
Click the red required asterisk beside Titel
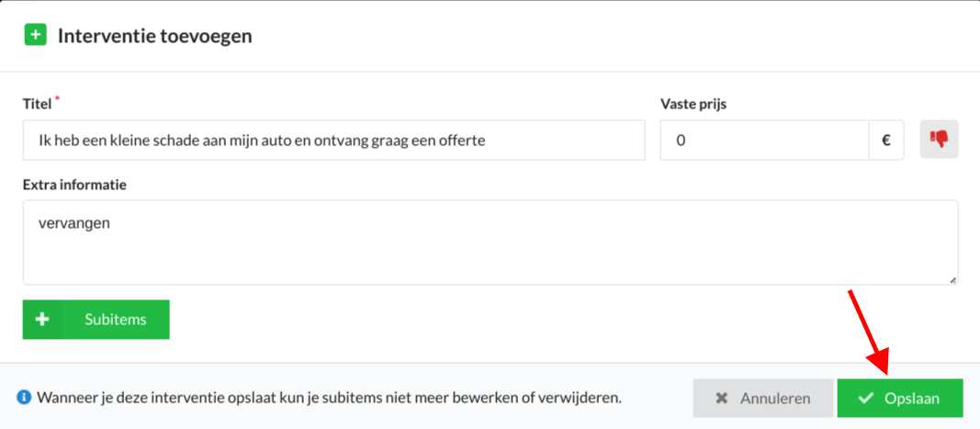tap(58, 98)
